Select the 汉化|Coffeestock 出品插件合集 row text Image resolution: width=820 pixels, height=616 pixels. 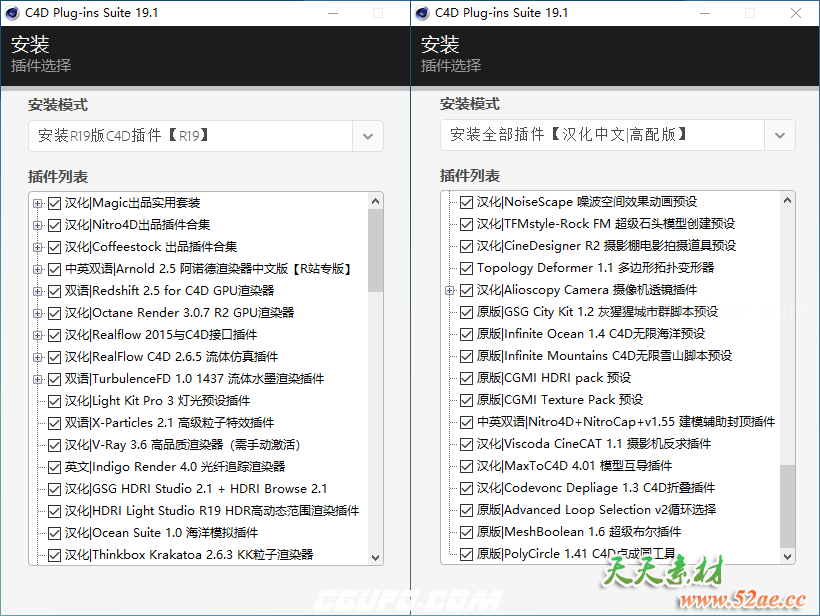(151, 247)
